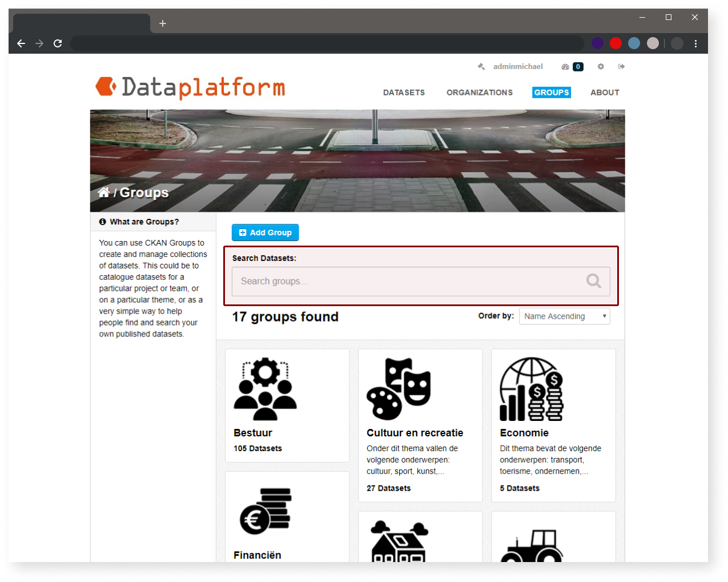728x582 pixels.
Task: Click the home icon in breadcrumb
Action: 103,192
